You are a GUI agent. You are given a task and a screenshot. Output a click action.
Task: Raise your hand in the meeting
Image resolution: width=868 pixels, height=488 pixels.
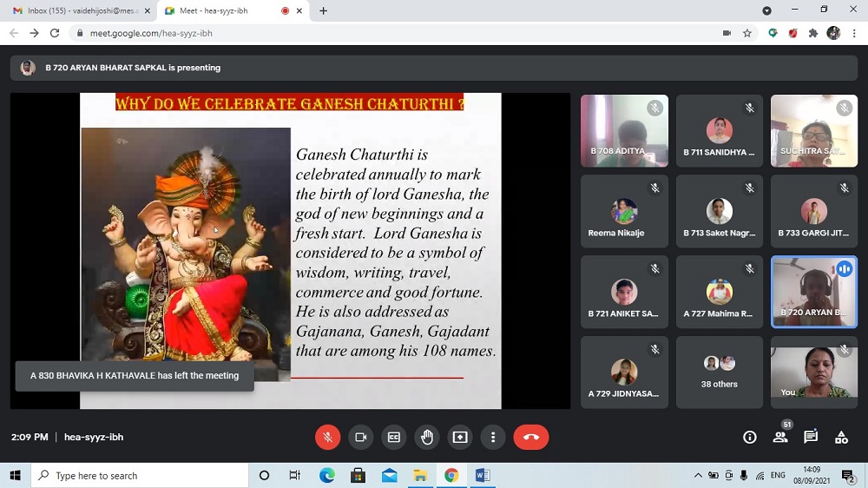point(427,438)
